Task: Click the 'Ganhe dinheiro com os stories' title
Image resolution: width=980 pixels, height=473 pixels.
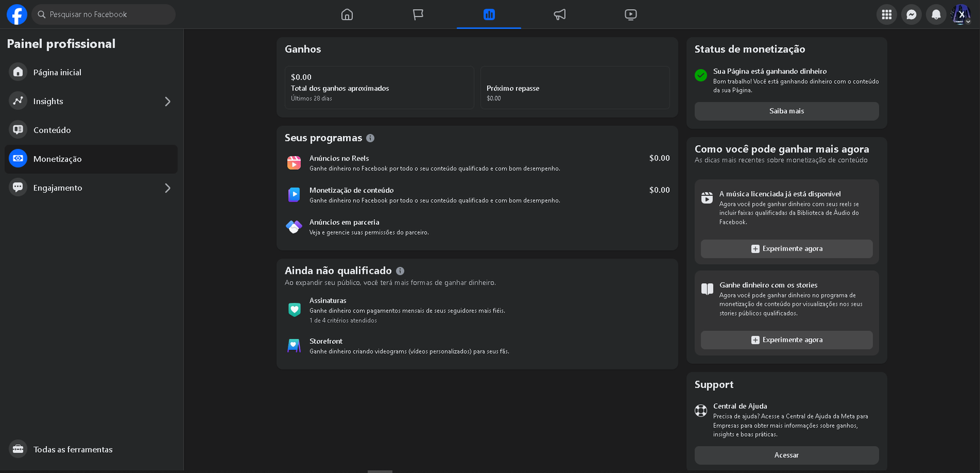Action: click(x=768, y=285)
